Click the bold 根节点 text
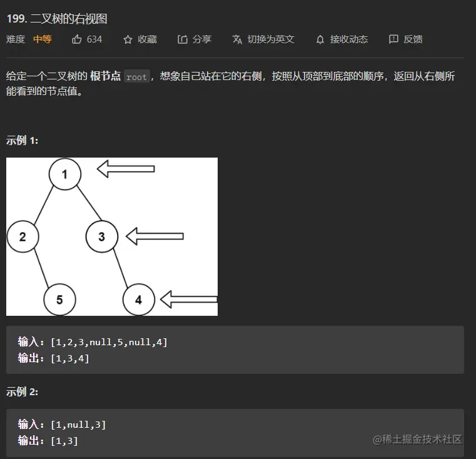This screenshot has width=476, height=459. point(105,76)
